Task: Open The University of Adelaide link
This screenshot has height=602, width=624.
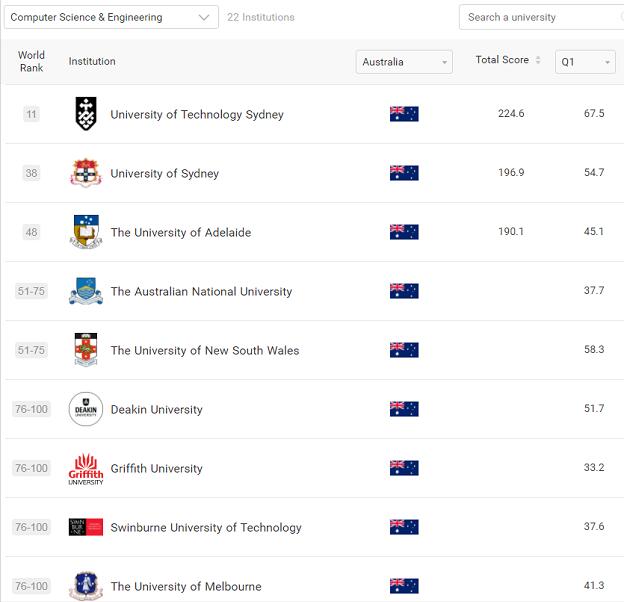Action: click(x=181, y=232)
